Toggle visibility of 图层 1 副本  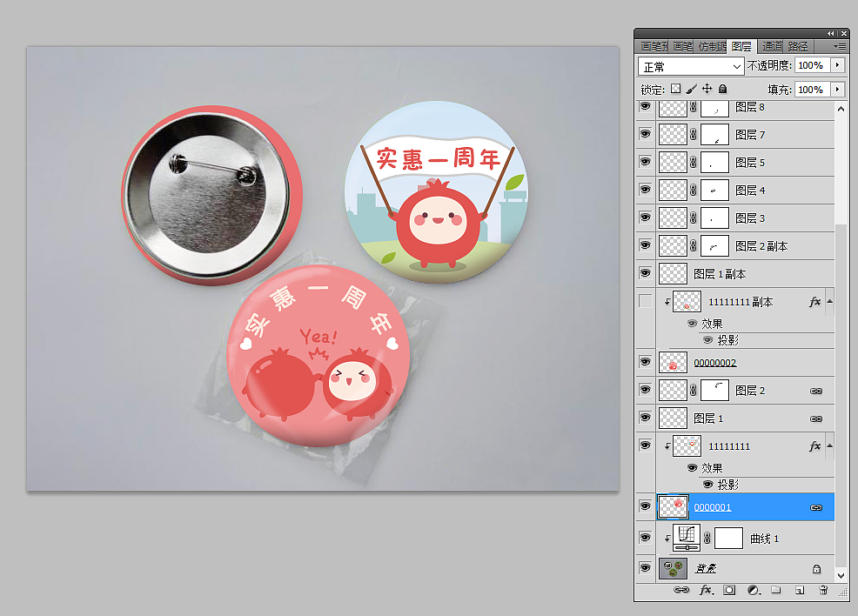(x=646, y=273)
